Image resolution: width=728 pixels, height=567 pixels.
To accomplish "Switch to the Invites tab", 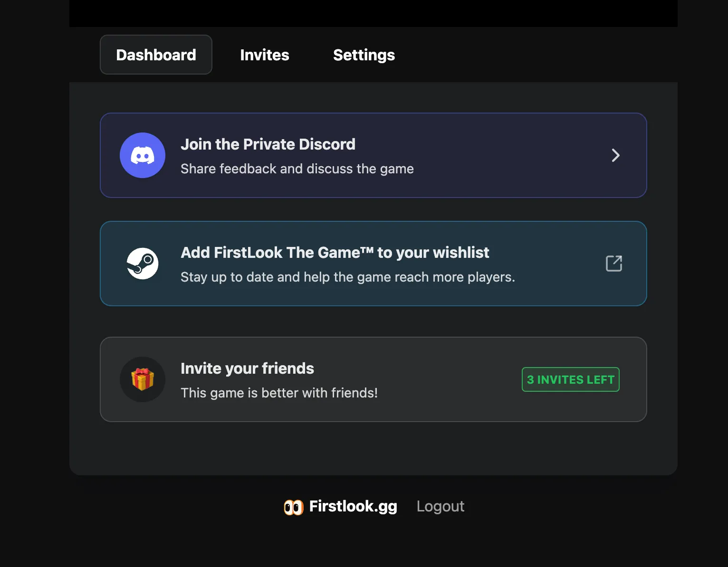I will click(265, 55).
